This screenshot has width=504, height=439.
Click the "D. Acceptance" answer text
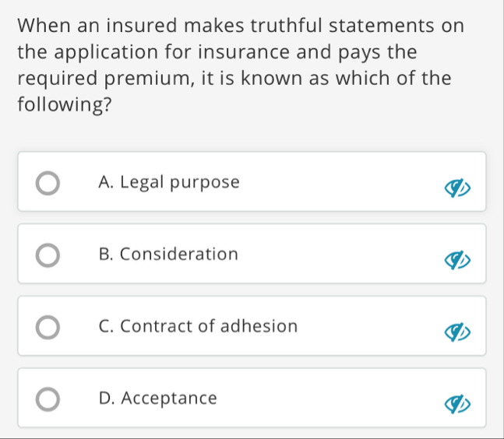coord(158,399)
